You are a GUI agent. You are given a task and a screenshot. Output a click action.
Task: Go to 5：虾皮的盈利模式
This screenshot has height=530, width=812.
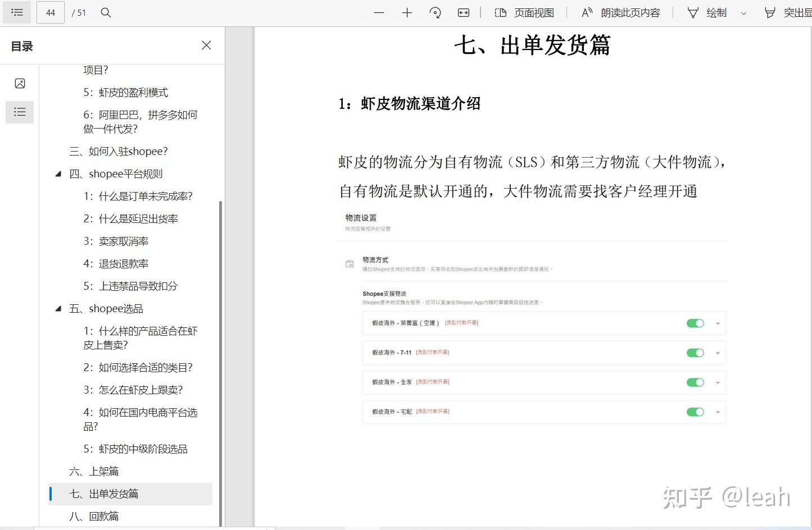(126, 92)
